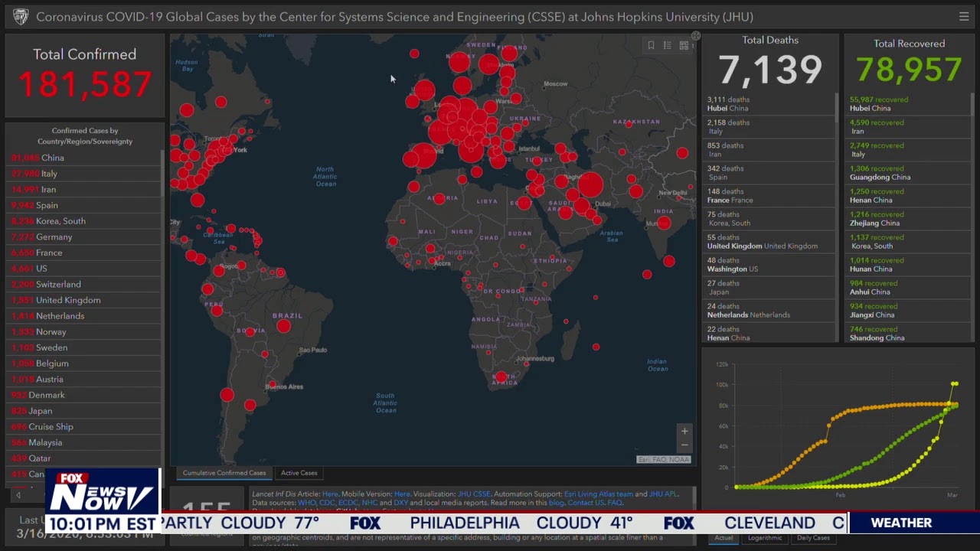Select Cruise Ship in confirmed cases list
Viewport: 980px width, 551px height.
pos(84,427)
